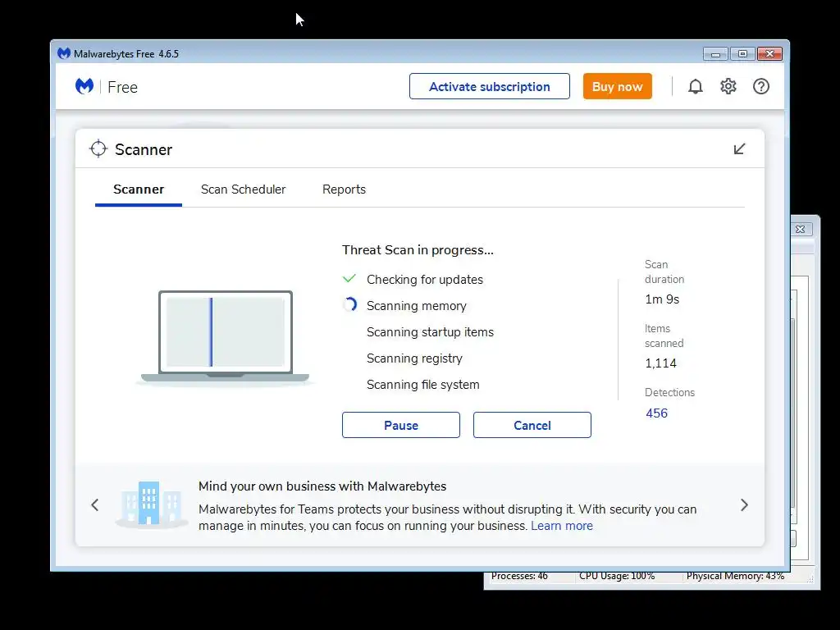Open help via the question mark icon

(x=760, y=86)
